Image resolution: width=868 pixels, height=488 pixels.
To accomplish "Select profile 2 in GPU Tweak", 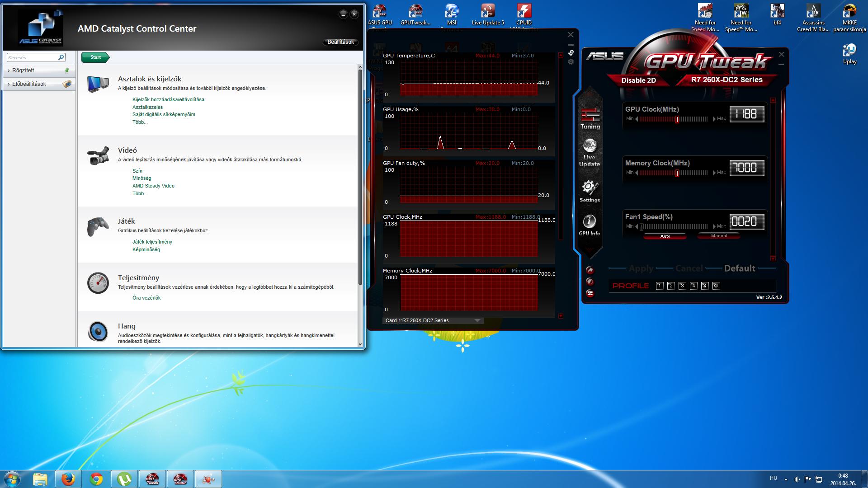I will (671, 286).
